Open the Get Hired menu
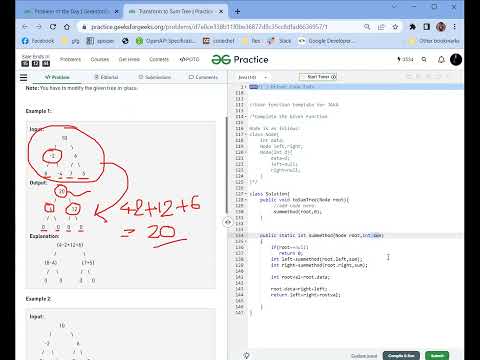480x360 pixels. pyautogui.click(x=129, y=59)
